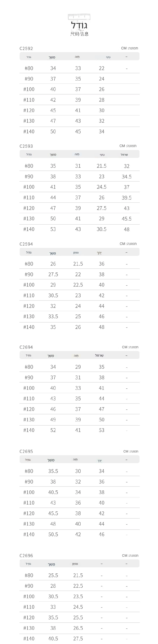Select the C2695 model code label
This screenshot has width=158, height=644.
(26, 452)
